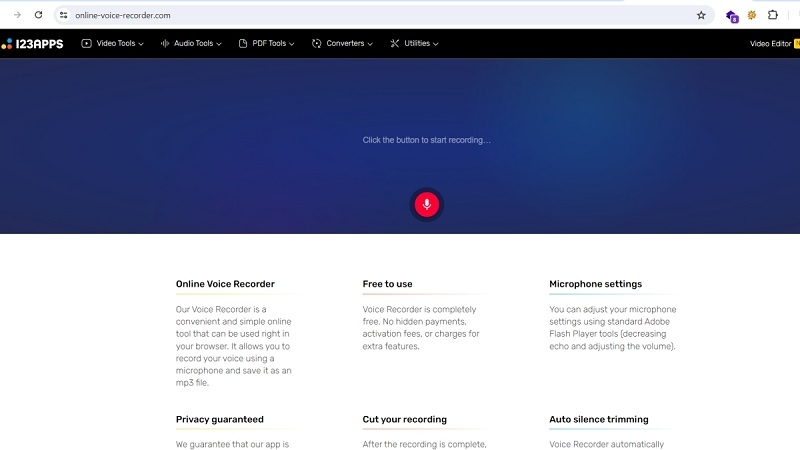Click paragraph starting 'Our Voice Recorder is a'

coord(234,346)
